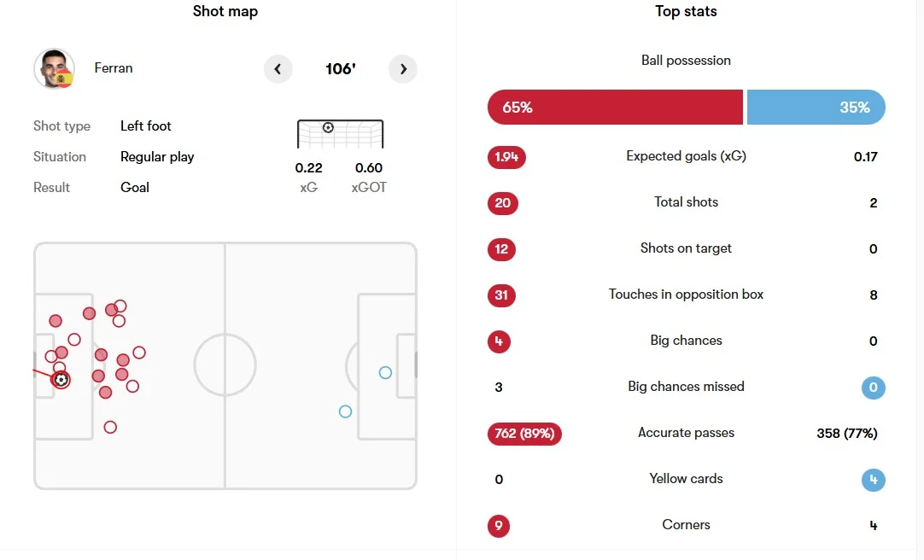Click the red 65% possession bar
The height and width of the screenshot is (560, 924).
(615, 108)
